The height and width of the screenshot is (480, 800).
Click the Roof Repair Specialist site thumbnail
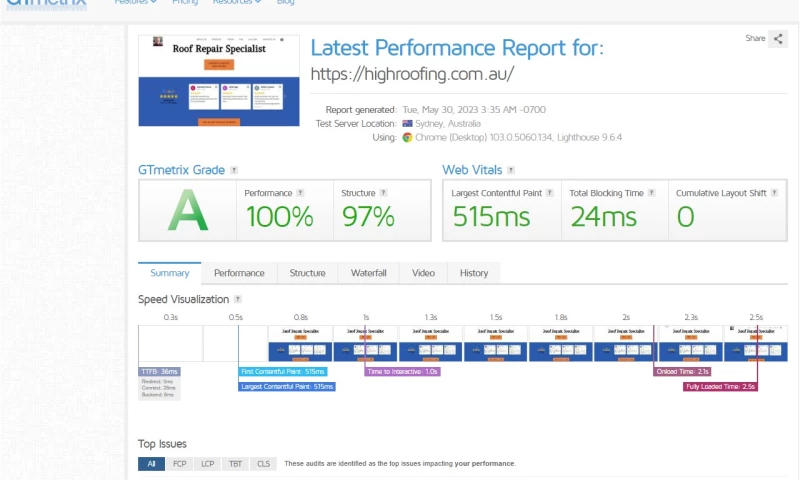[219, 81]
